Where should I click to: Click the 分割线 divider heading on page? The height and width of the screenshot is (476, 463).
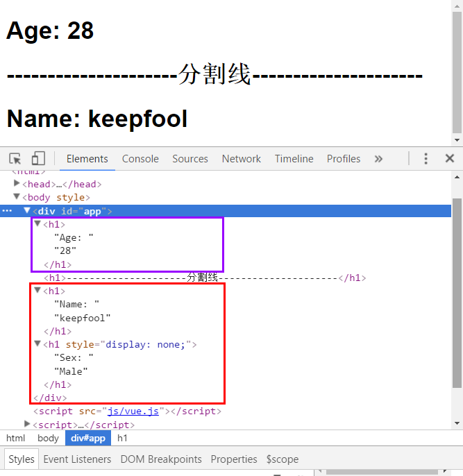[x=214, y=74]
